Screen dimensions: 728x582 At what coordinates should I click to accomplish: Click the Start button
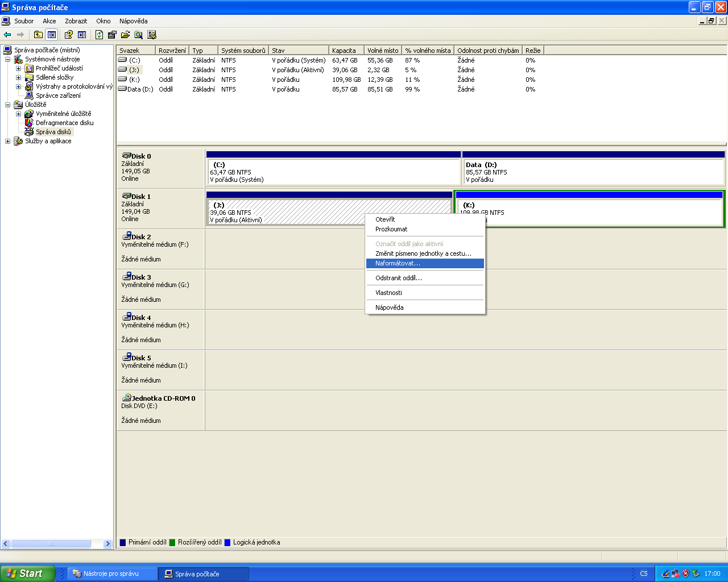coord(27,573)
